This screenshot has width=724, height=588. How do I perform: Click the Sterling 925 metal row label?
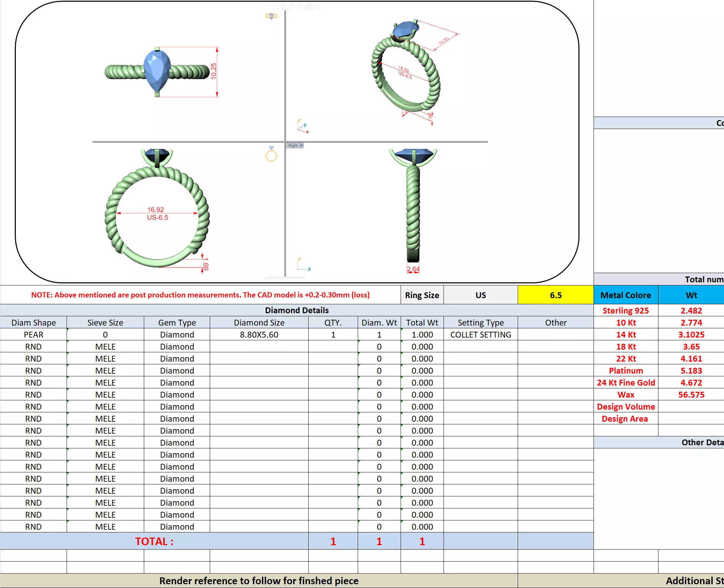coord(625,310)
